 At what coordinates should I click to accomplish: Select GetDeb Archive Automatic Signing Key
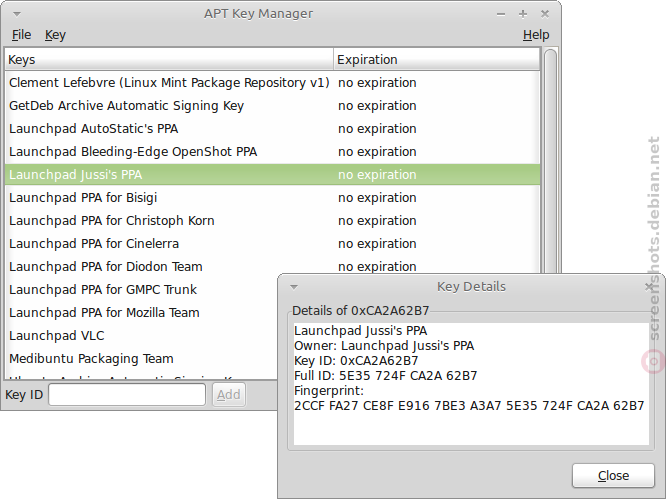pyautogui.click(x=272, y=105)
